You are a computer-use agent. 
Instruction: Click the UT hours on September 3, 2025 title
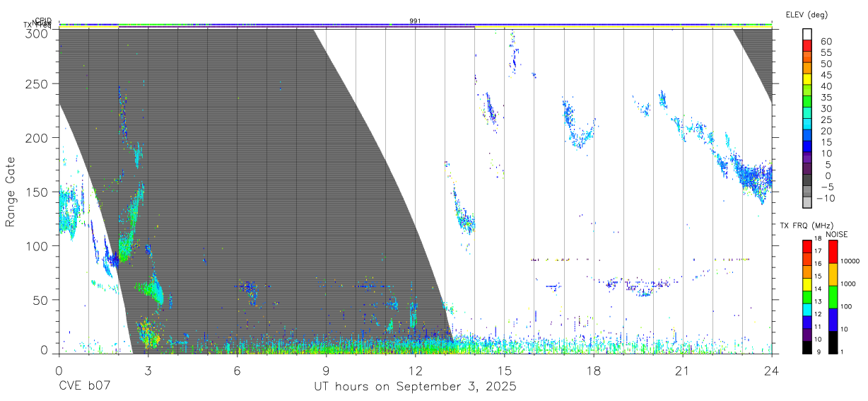[415, 387]
